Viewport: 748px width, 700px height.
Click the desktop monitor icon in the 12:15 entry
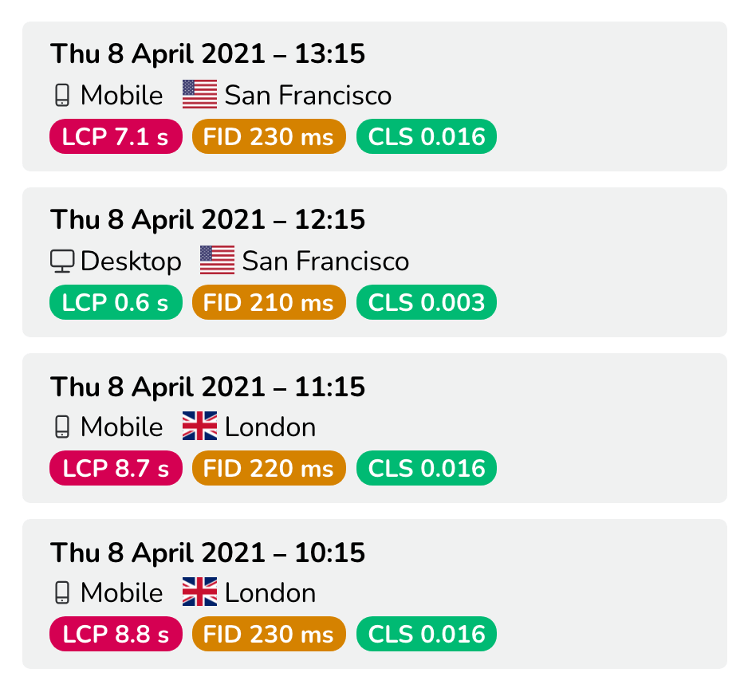(x=62, y=262)
